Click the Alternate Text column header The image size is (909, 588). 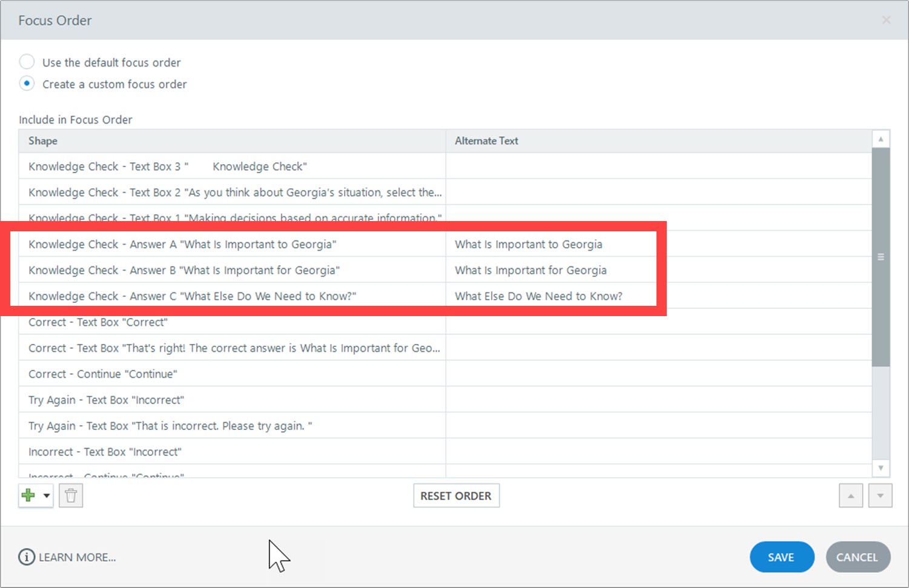coord(486,140)
